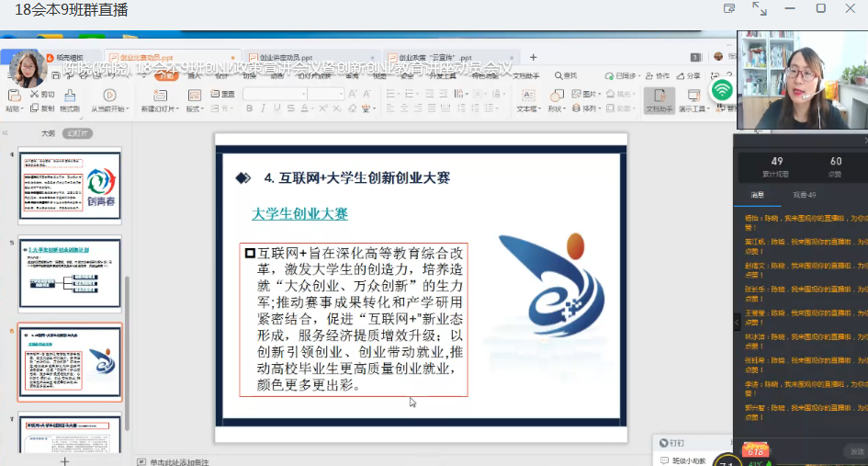Open the Presentation Tools (演示工具) icon
The width and height of the screenshot is (868, 466).
692,96
